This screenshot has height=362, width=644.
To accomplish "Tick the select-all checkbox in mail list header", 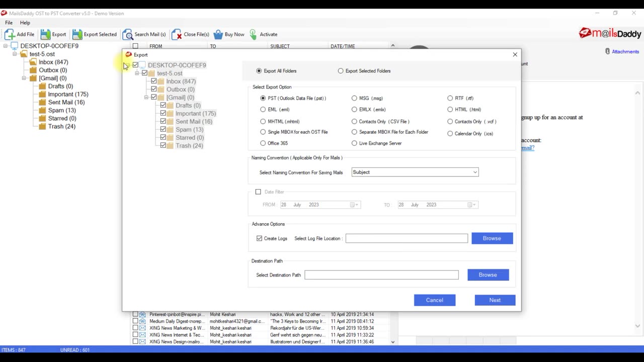I will click(135, 46).
